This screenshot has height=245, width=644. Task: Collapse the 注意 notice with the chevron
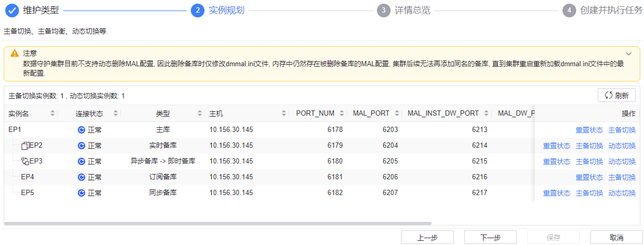pos(628,54)
